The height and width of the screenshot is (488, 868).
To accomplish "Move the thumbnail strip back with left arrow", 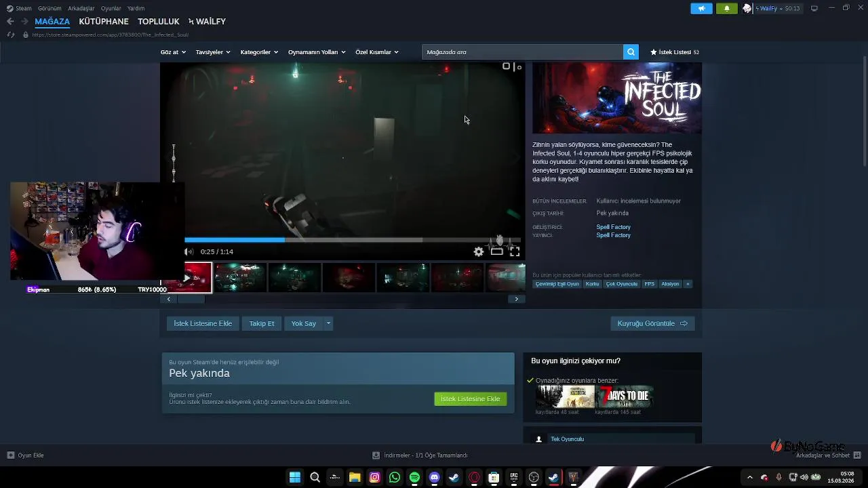I will click(168, 299).
